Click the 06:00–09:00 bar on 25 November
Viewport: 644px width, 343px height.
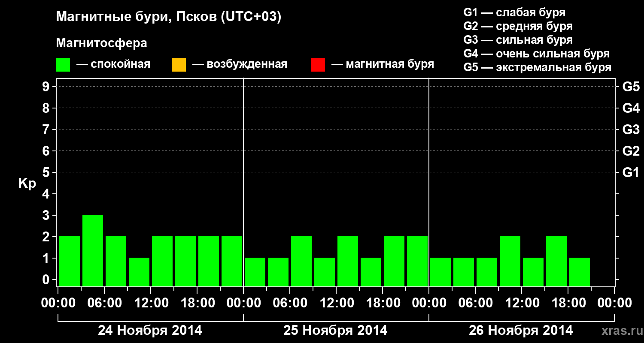point(301,261)
